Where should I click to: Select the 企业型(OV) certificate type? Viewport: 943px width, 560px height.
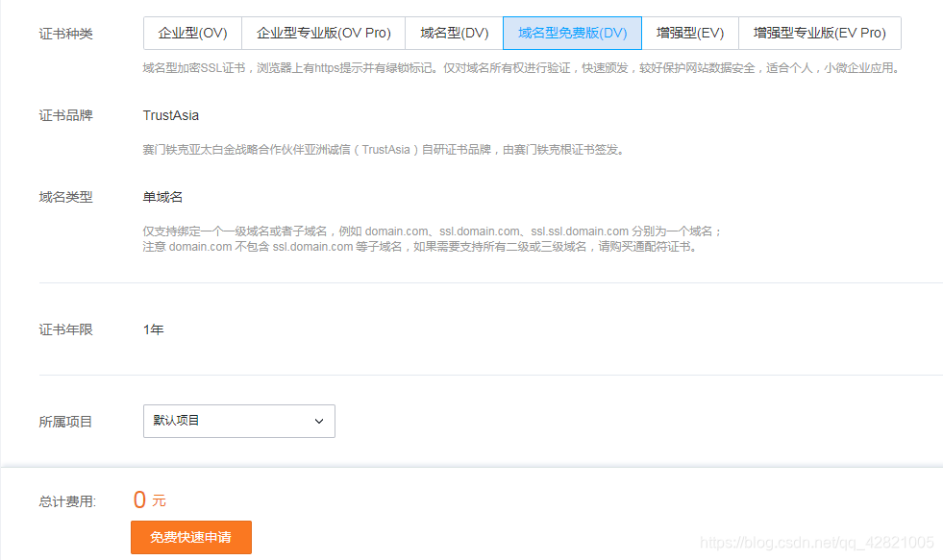click(192, 33)
